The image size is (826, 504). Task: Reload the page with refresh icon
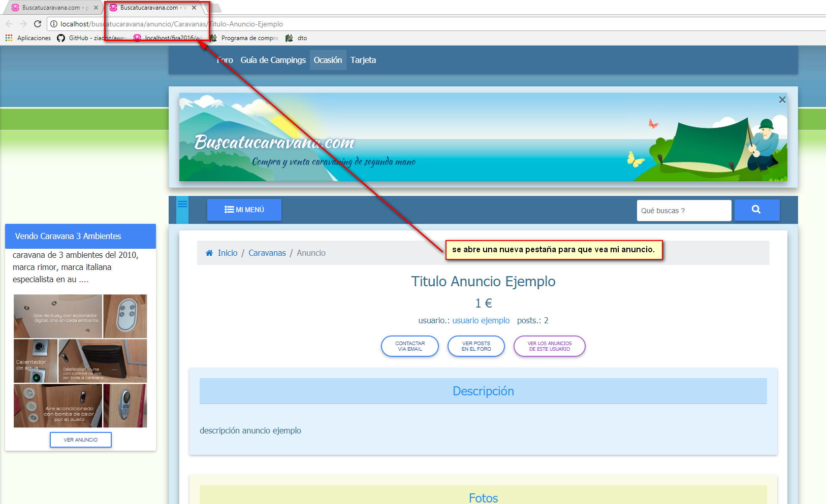[x=38, y=24]
